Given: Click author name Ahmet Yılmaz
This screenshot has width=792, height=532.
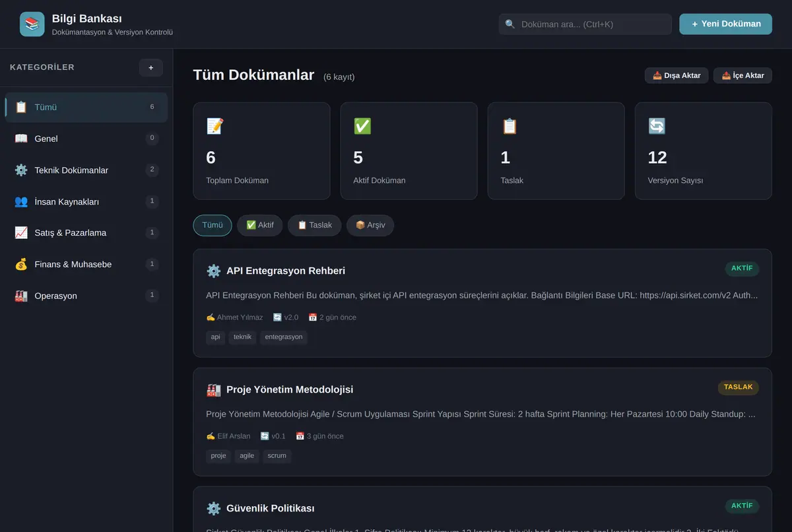Looking at the screenshot, I should click(240, 317).
